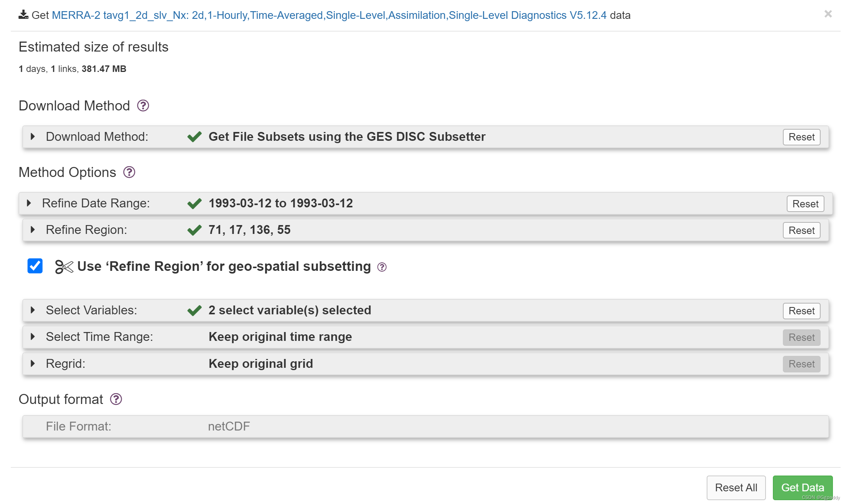Expand the Select Variables section
This screenshot has height=504, width=846.
[33, 310]
